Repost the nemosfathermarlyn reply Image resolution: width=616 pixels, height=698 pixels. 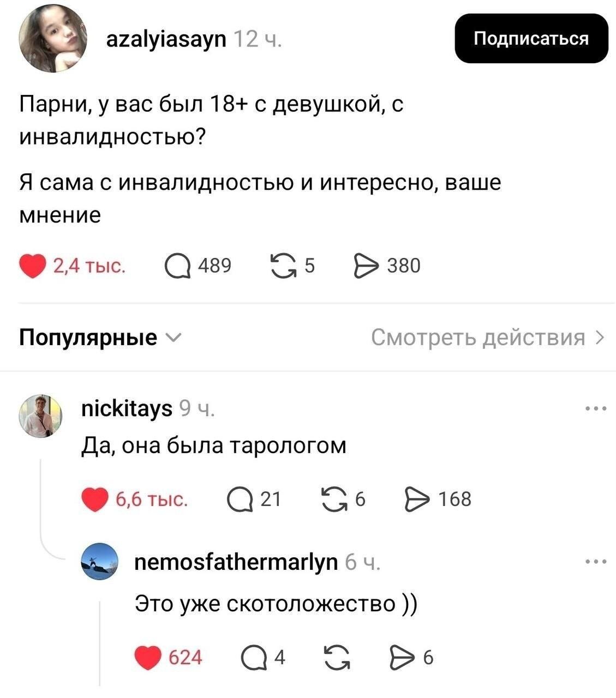point(337,658)
